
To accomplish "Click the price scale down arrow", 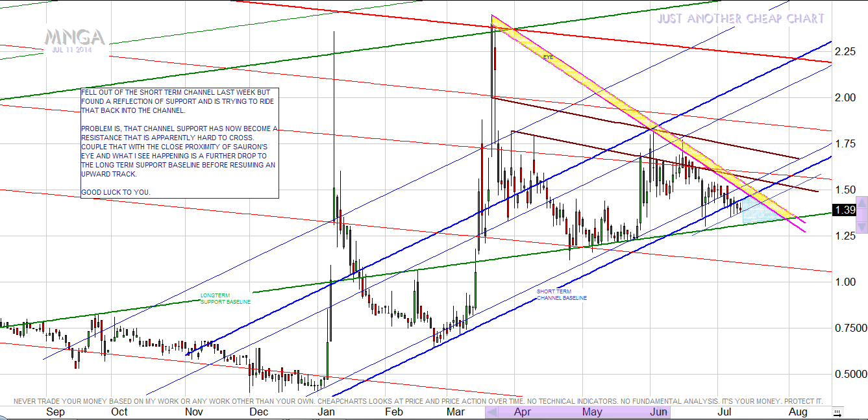I will click(x=862, y=227).
